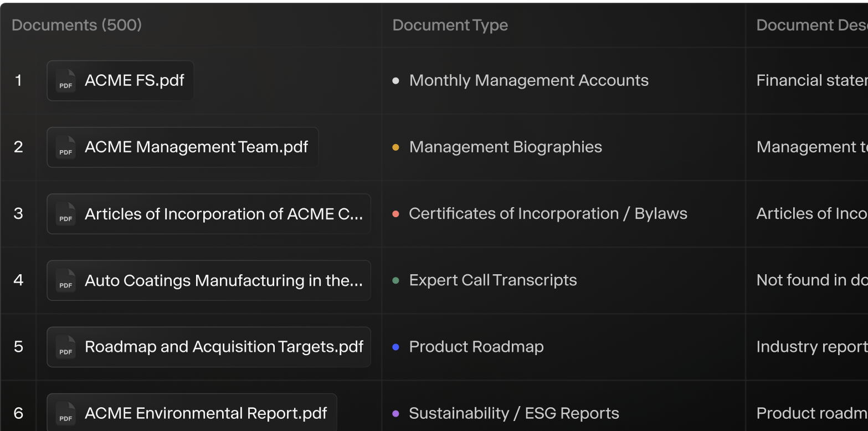Click orange dot beside Management Biographies

396,147
